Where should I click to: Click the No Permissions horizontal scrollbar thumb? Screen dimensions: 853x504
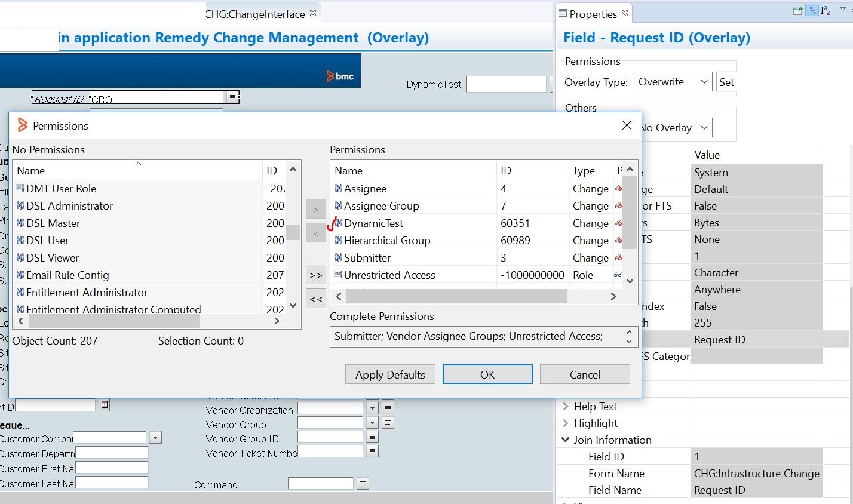click(114, 321)
